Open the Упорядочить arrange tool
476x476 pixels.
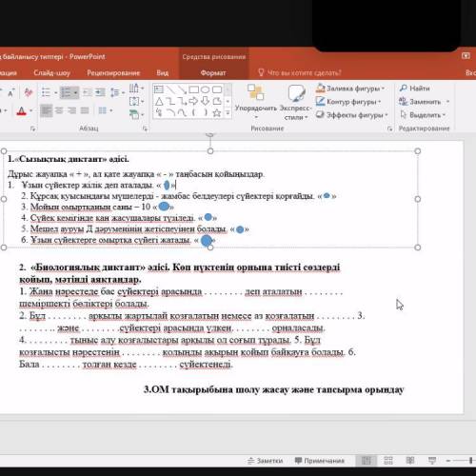256,101
